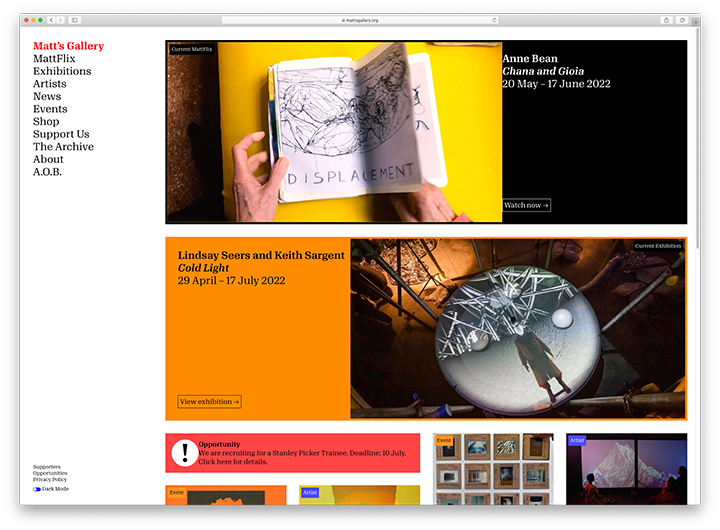Select The Archive navigation link
720x530 pixels.
[x=63, y=147]
